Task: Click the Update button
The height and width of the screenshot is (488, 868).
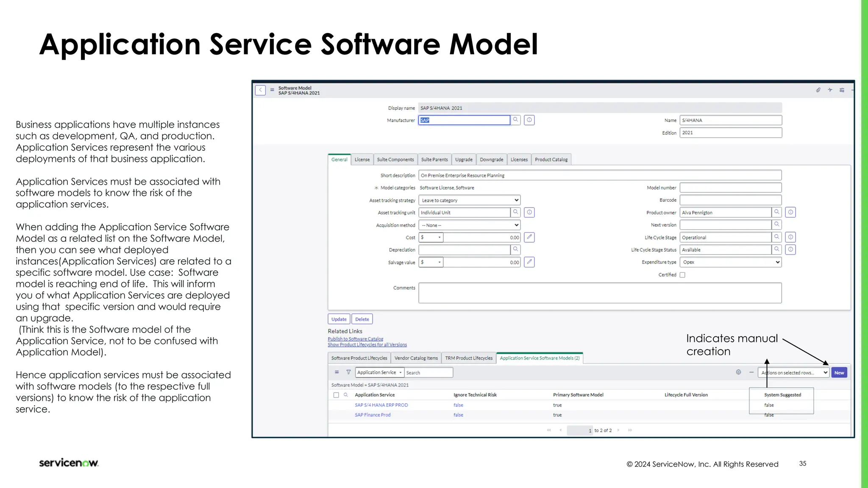Action: (339, 319)
